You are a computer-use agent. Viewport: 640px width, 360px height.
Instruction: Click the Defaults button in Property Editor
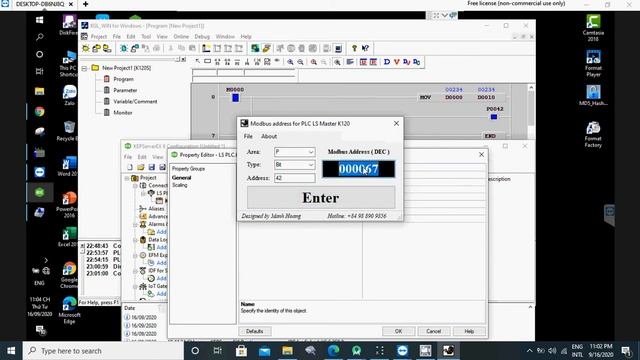pos(255,331)
